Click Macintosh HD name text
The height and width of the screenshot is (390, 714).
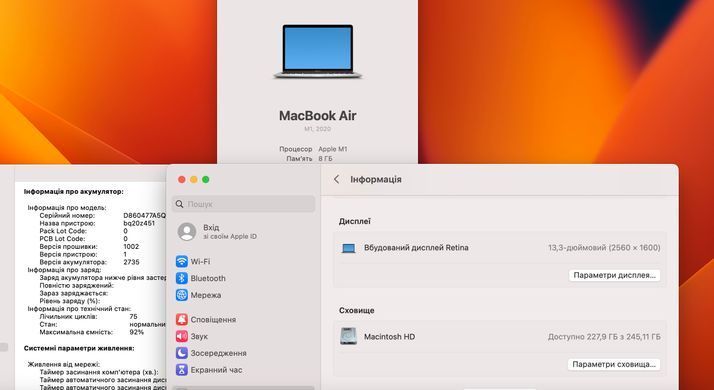tap(389, 337)
